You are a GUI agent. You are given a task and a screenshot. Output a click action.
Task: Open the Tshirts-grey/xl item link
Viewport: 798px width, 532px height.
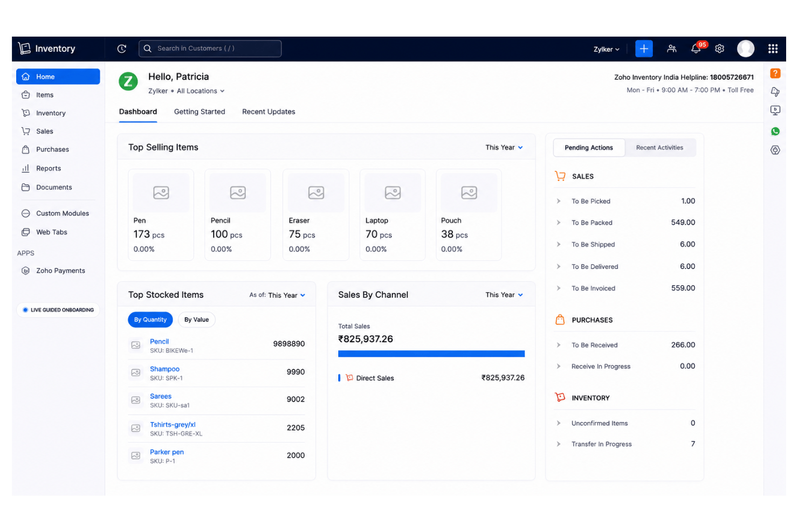point(173,425)
